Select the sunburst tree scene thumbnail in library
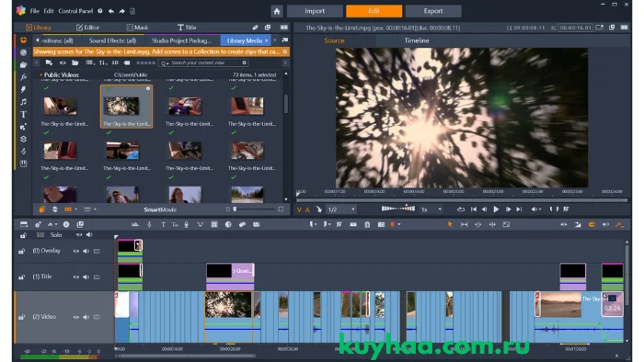The height and width of the screenshot is (362, 644). click(127, 107)
